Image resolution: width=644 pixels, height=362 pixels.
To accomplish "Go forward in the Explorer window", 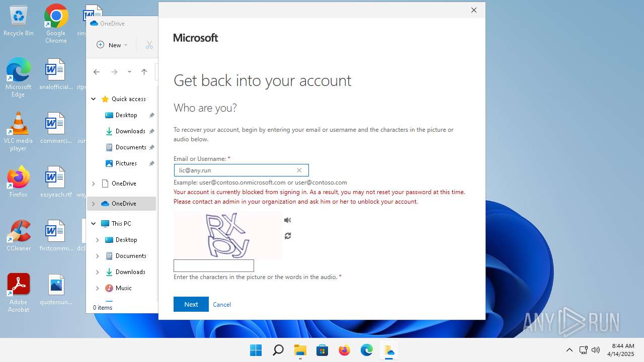I will 114,72.
